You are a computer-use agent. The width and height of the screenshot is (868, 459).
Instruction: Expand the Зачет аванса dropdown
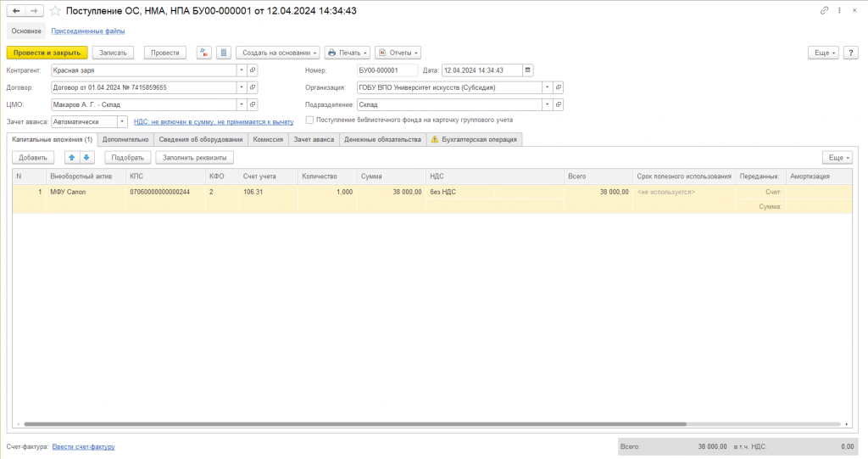[122, 121]
